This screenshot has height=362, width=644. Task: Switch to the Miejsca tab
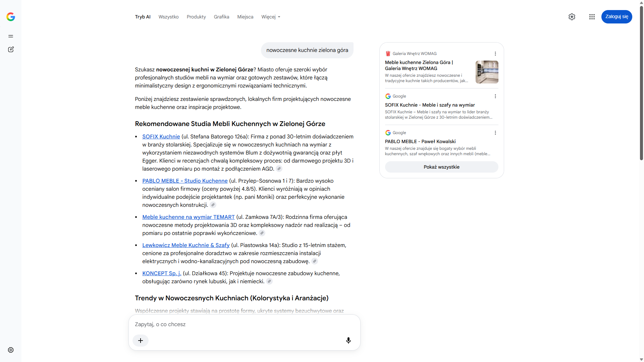tap(245, 17)
